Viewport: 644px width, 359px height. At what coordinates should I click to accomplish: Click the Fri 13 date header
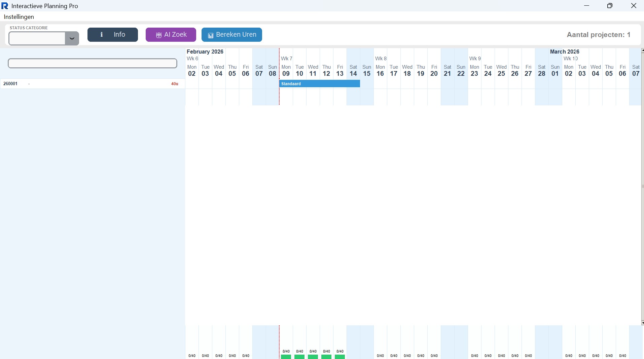click(x=340, y=71)
